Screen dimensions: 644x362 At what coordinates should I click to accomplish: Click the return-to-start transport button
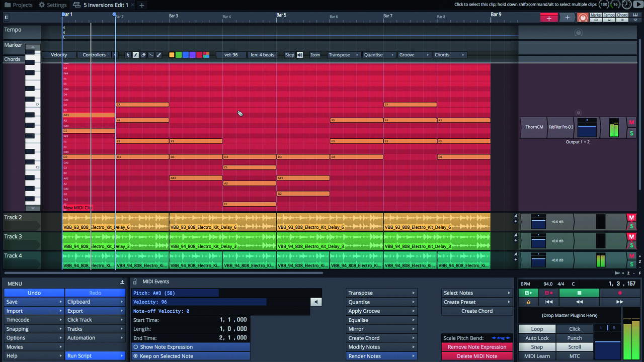[x=548, y=302]
